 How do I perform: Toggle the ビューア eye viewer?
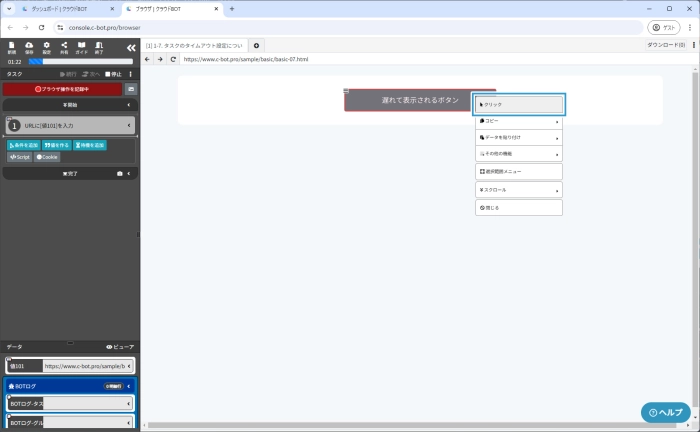pos(120,346)
